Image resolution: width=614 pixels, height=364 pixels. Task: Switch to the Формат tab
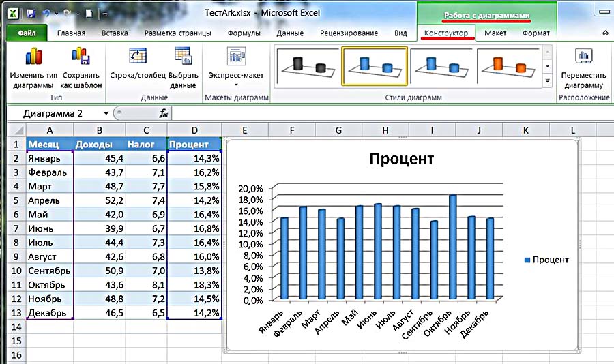[x=536, y=33]
